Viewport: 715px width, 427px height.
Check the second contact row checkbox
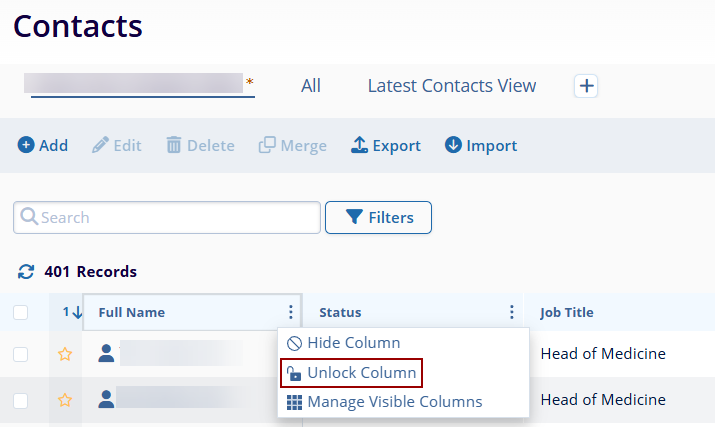click(x=21, y=400)
